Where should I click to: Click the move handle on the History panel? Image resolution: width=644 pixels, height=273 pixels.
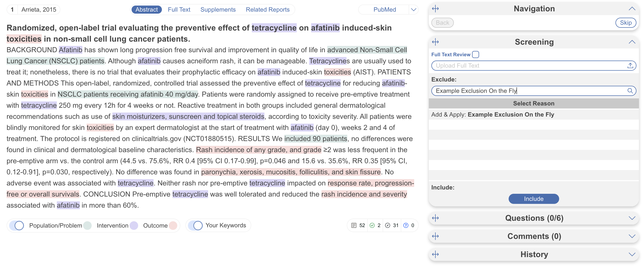(435, 254)
